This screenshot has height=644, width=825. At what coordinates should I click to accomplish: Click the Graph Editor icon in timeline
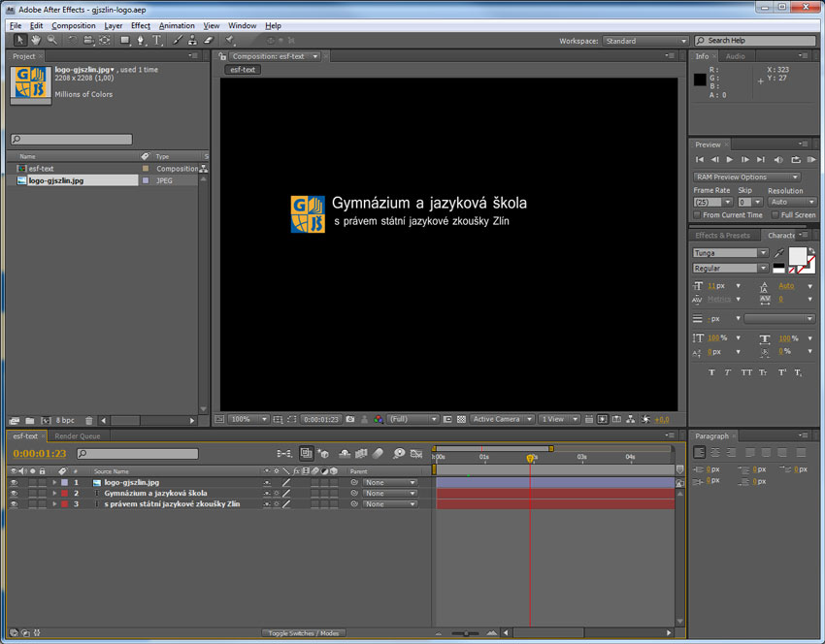[416, 453]
